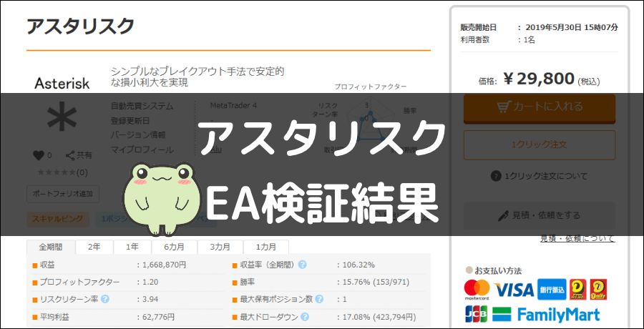The height and width of the screenshot is (329, 644).
Task: Click the お支払い方法 heading
Action: tap(498, 270)
